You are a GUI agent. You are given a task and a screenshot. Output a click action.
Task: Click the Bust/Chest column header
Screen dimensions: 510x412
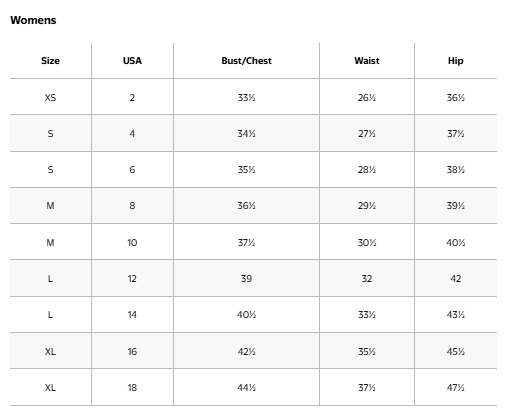pyautogui.click(x=246, y=61)
